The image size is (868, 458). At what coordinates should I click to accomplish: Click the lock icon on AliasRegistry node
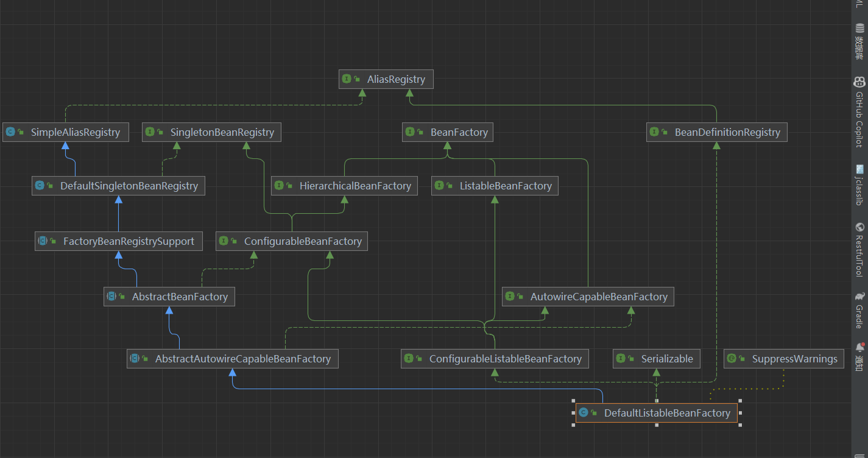coord(357,80)
